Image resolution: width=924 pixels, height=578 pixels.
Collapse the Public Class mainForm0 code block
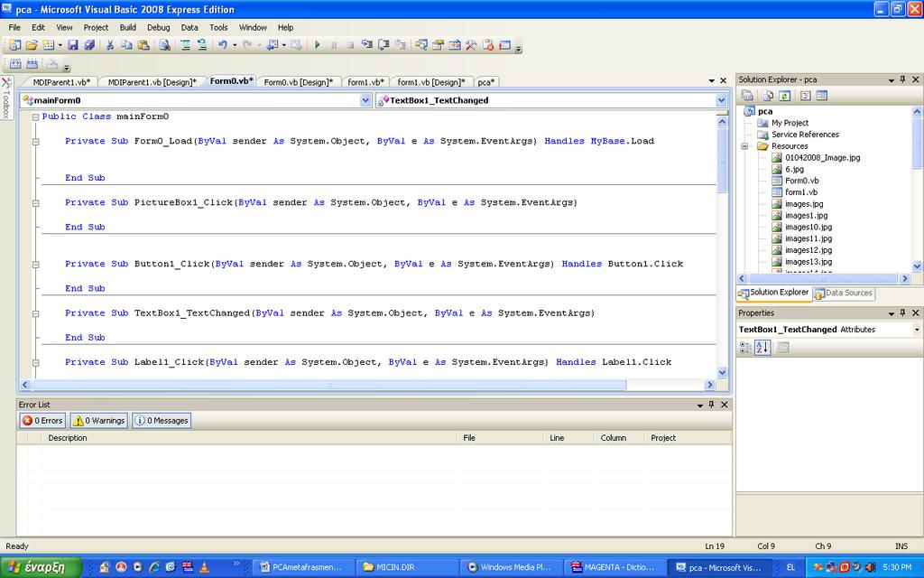[35, 117]
